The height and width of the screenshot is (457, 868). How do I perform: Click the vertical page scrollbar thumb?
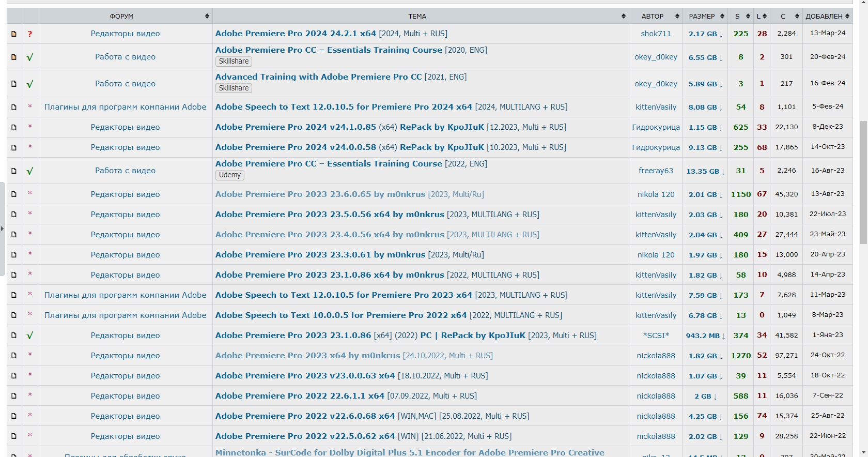(x=863, y=182)
